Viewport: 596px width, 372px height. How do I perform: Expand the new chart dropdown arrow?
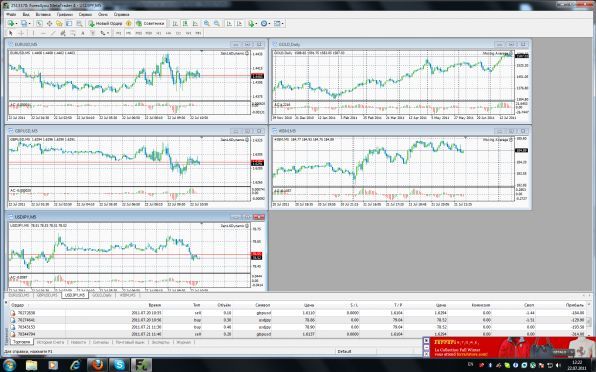click(x=16, y=24)
